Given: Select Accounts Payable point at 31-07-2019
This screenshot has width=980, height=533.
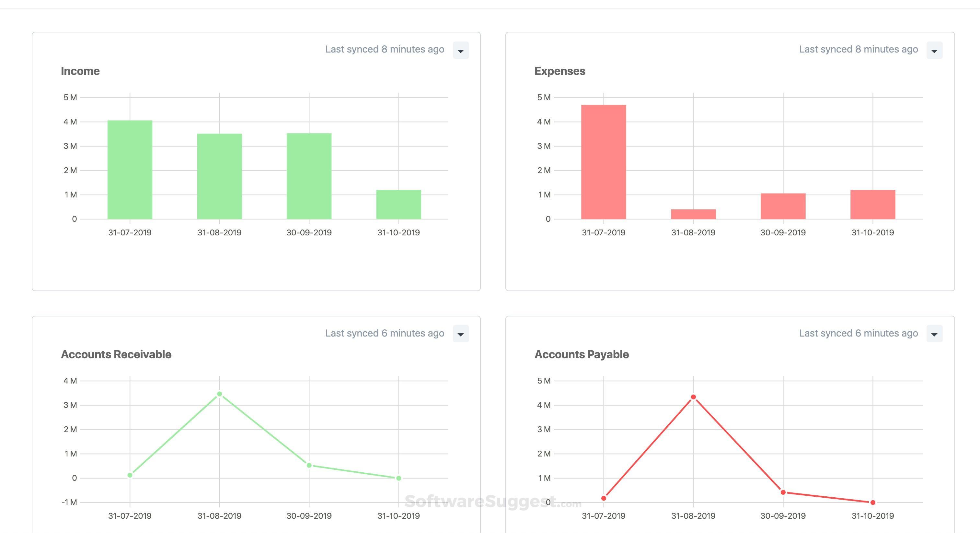Looking at the screenshot, I should click(604, 498).
